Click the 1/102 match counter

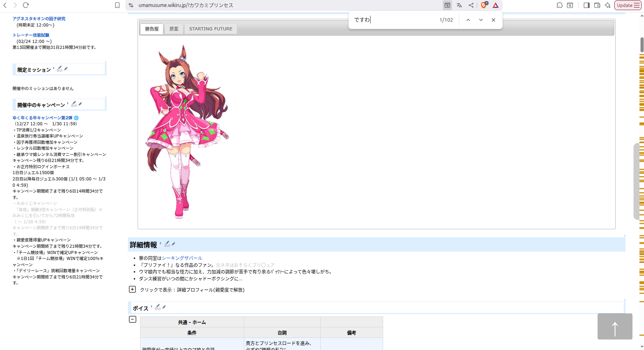[x=446, y=20]
